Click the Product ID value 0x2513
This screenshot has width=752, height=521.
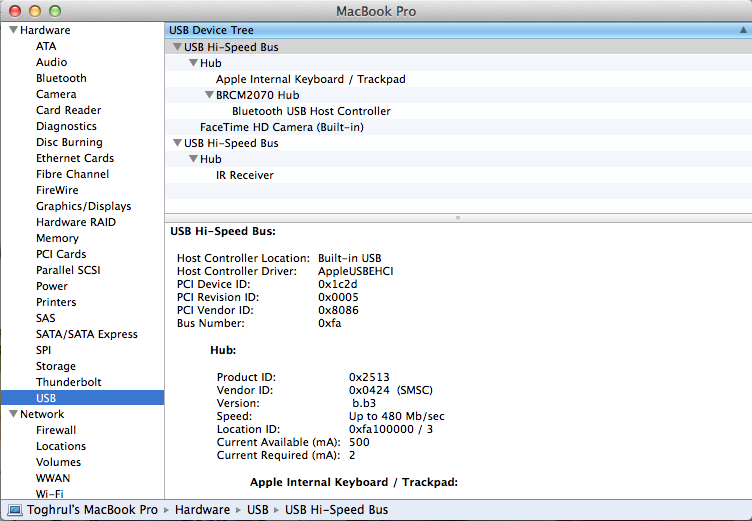coord(369,377)
